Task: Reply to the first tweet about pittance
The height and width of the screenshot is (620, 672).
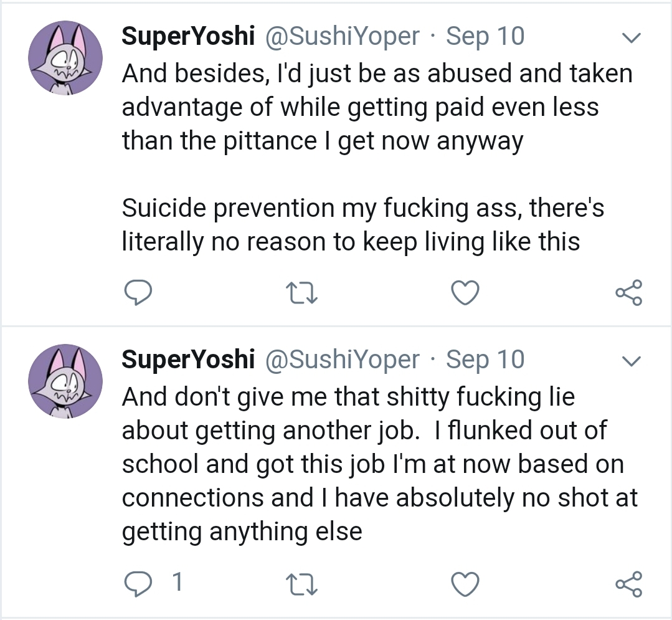Action: click(x=139, y=293)
